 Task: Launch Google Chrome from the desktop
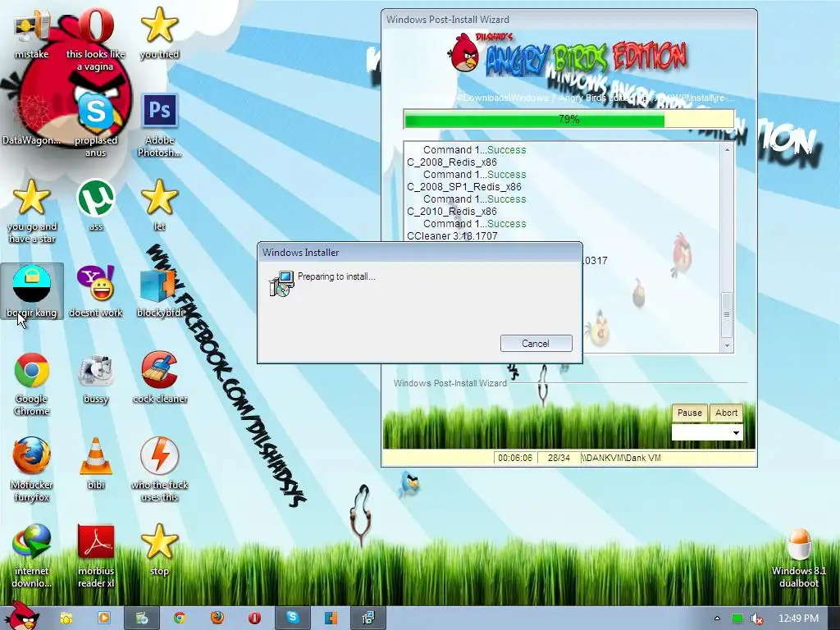(32, 384)
